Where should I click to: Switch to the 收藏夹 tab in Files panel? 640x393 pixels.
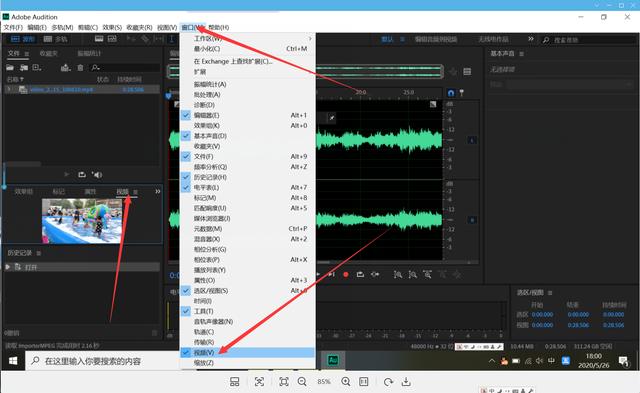[49, 53]
